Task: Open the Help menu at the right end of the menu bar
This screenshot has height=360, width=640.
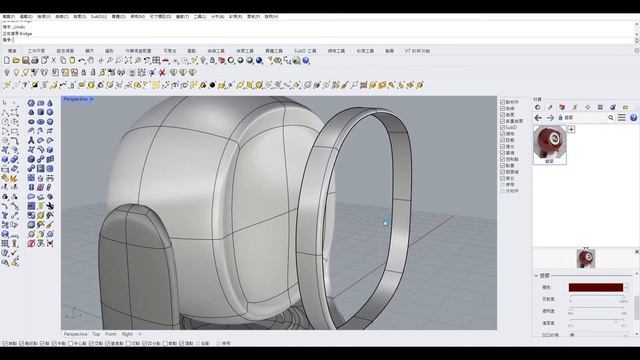Action: pos(271,17)
